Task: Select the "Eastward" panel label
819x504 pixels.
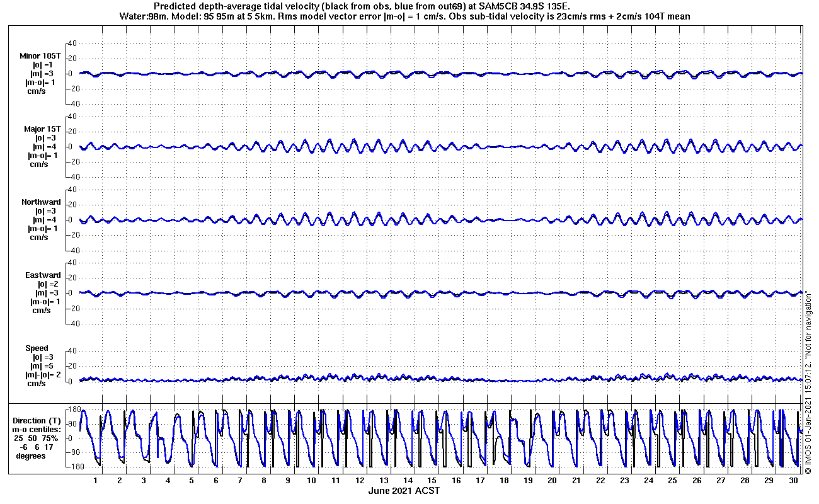Action: 43,275
